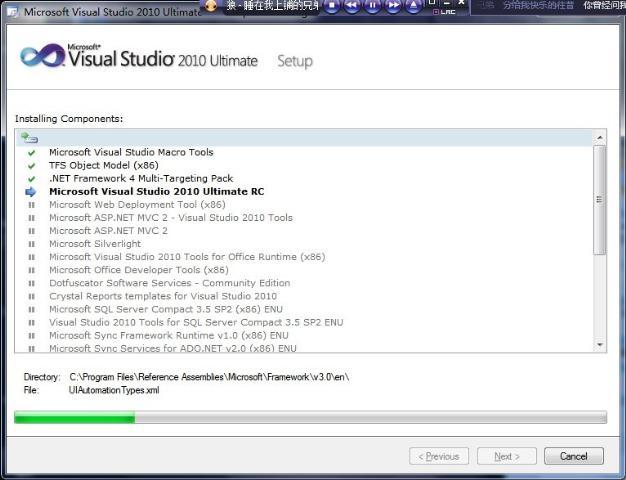Image resolution: width=626 pixels, height=480 pixels.
Task: Click the Directory path text
Action: pyautogui.click(x=209, y=377)
